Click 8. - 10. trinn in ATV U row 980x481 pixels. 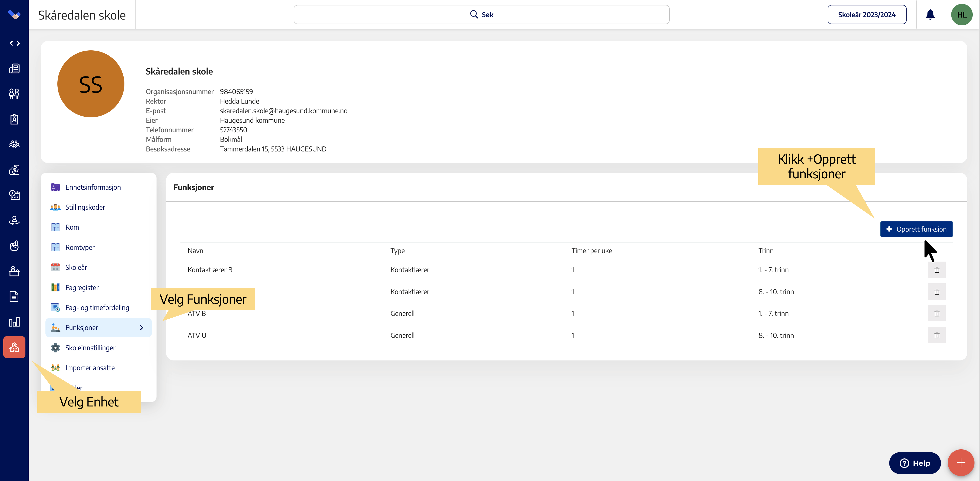776,335
